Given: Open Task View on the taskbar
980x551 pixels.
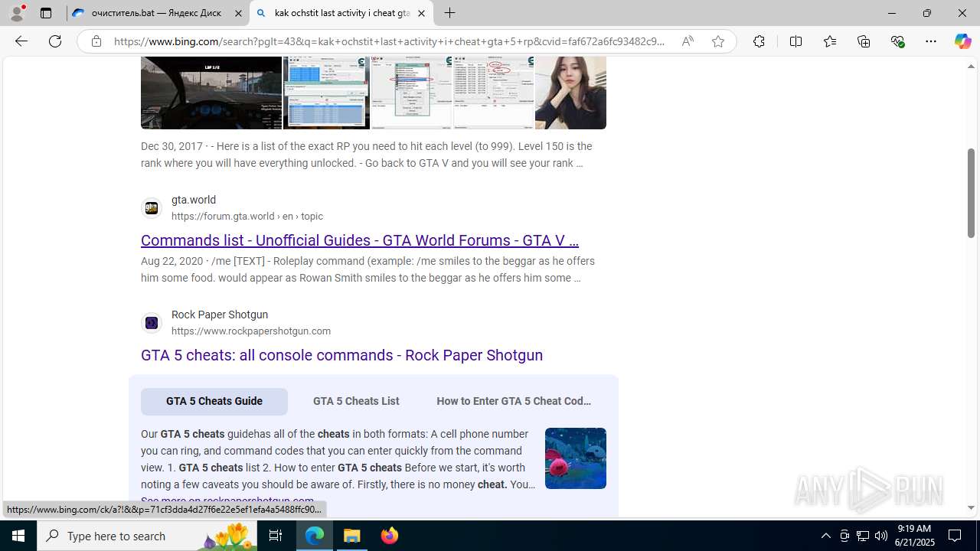Looking at the screenshot, I should coord(276,536).
